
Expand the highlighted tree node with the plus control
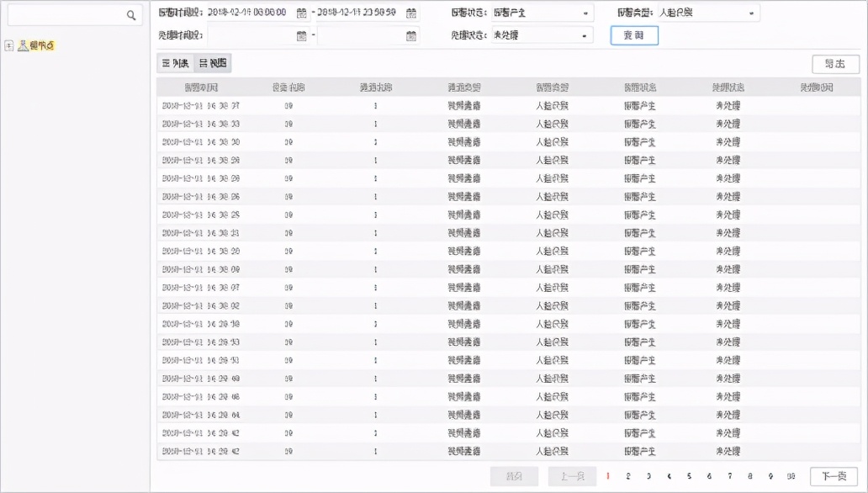(8, 44)
